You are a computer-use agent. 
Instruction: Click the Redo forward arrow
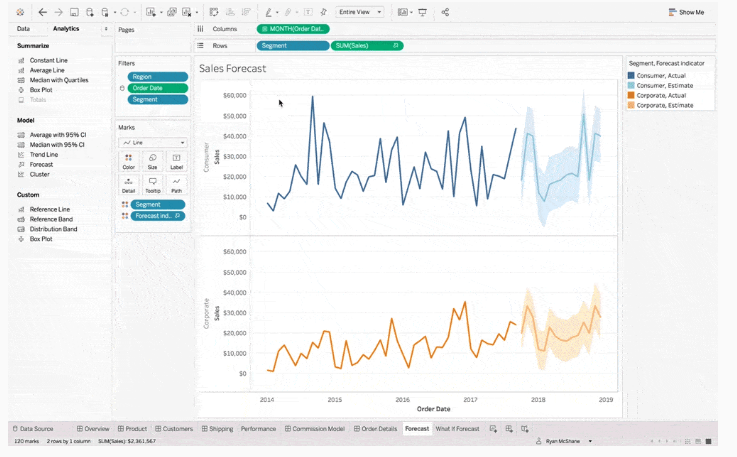pyautogui.click(x=58, y=12)
